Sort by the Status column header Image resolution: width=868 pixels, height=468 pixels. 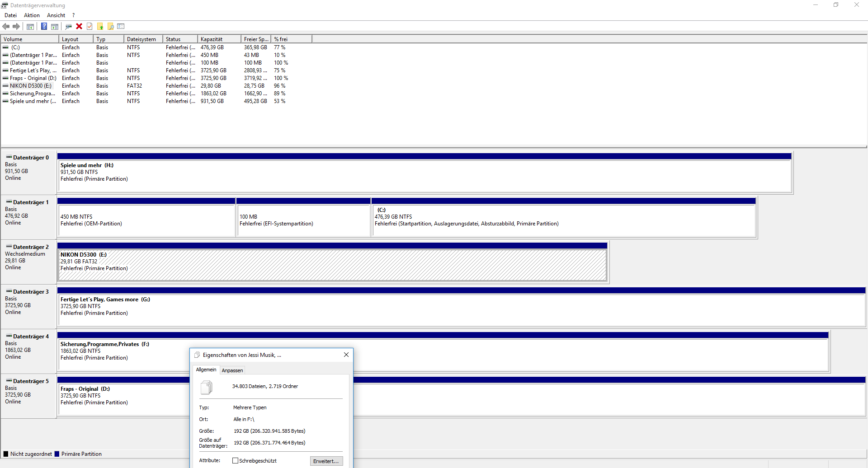click(x=180, y=39)
